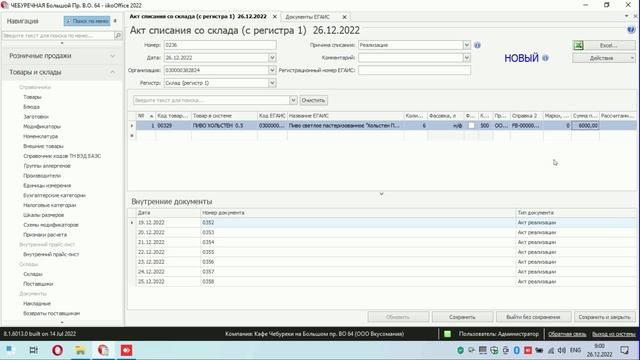The image size is (640, 360).
Task: Click info icon next to НОВЫЙ status
Action: [x=545, y=58]
